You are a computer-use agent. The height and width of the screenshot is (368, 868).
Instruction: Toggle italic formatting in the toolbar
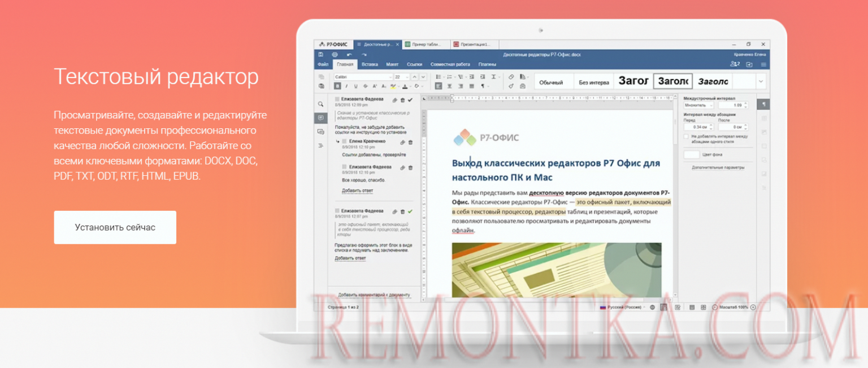coord(347,86)
